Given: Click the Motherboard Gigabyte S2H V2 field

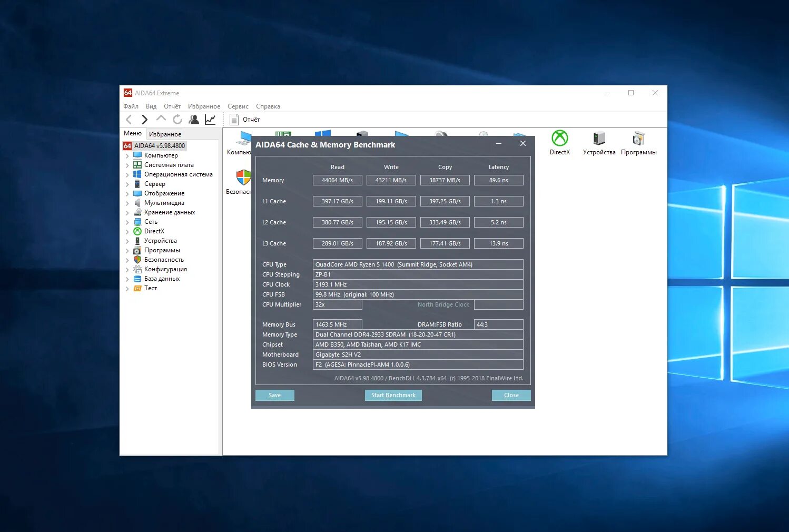Looking at the screenshot, I should pos(418,354).
